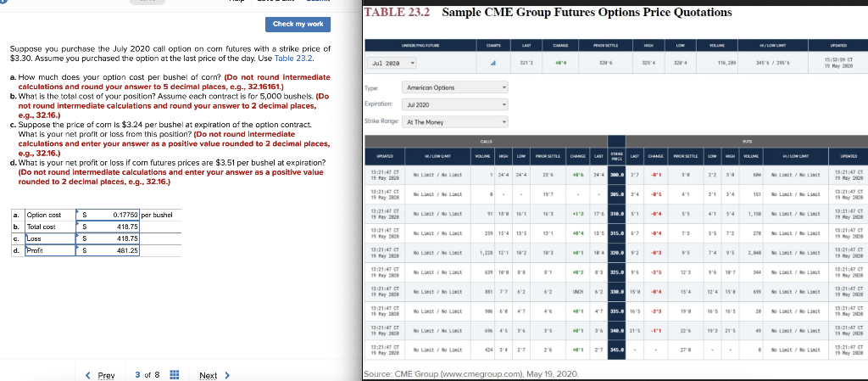Select the 310.0 strike price cell
Image resolution: width=868 pixels, height=381 pixels.
point(617,213)
